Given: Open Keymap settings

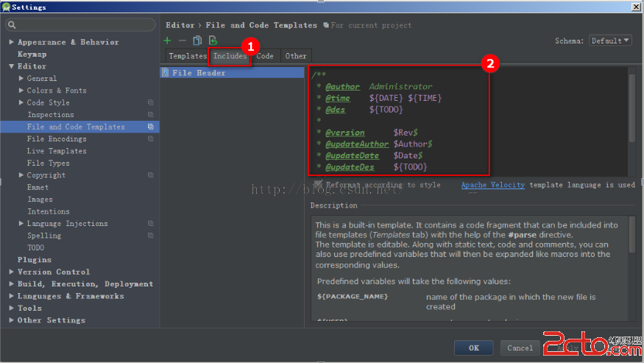Looking at the screenshot, I should click(x=32, y=54).
